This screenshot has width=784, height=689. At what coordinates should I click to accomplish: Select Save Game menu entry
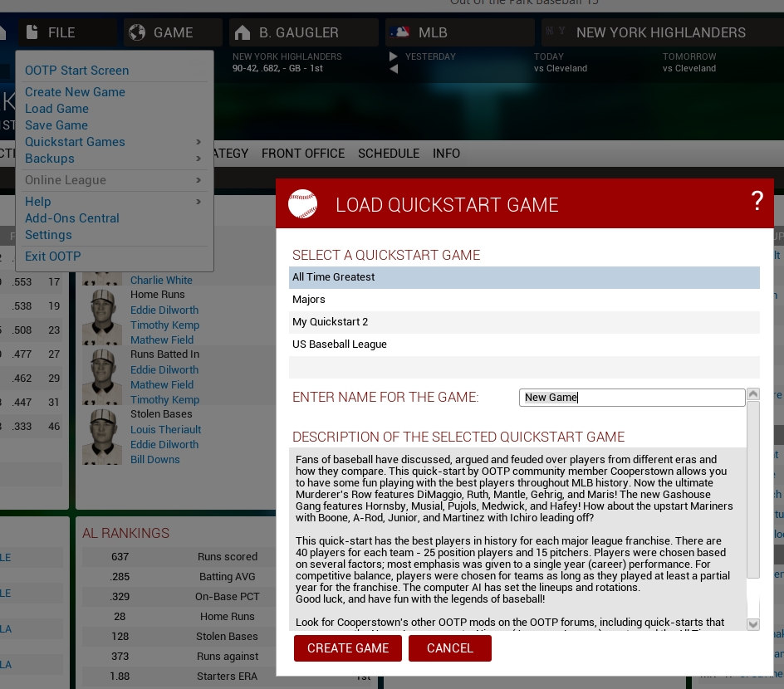[56, 125]
